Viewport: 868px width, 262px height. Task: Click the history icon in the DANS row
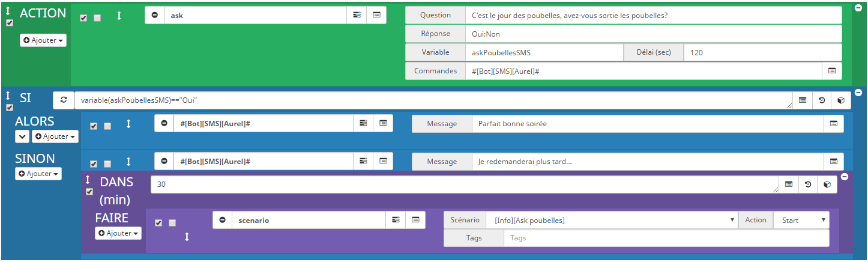[808, 184]
